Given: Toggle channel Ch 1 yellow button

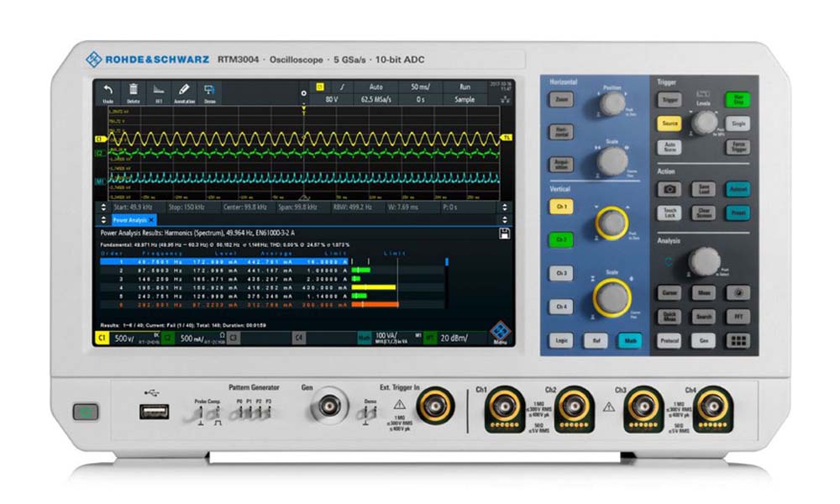Looking at the screenshot, I should [x=561, y=207].
